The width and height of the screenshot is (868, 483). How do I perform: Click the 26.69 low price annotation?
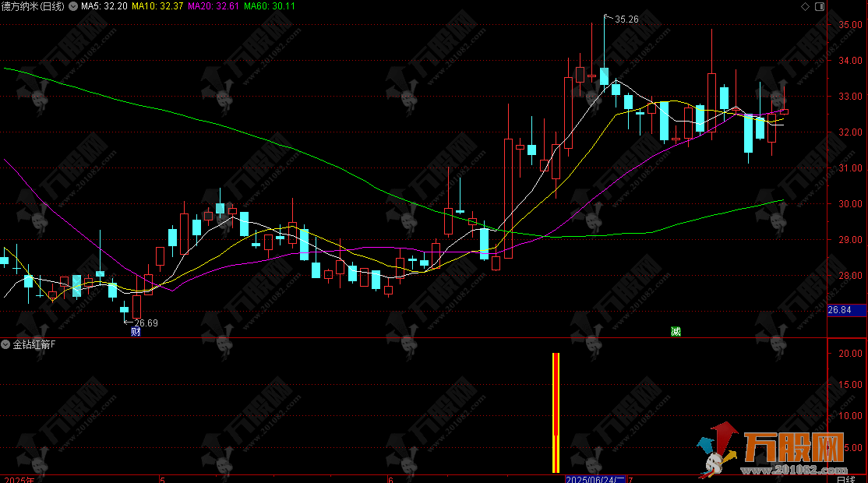click(x=146, y=323)
